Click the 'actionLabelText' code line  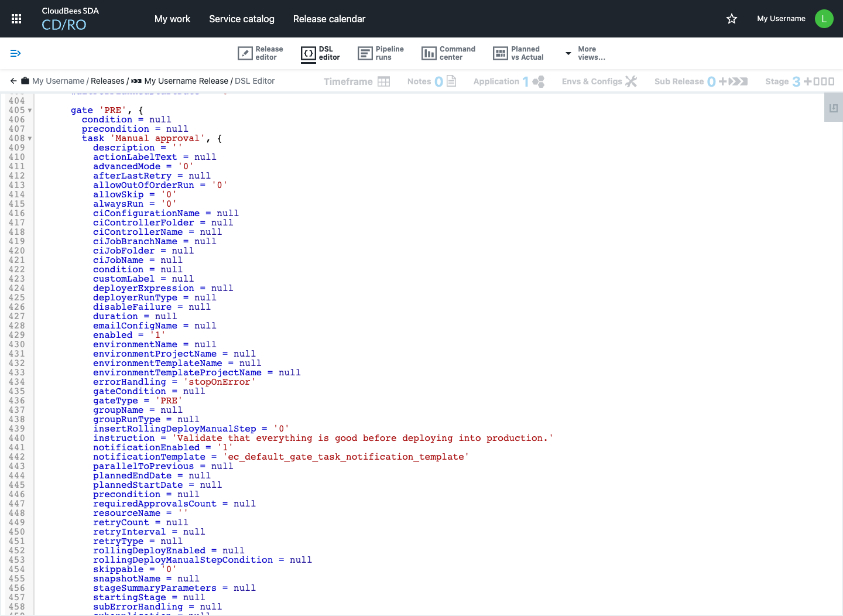pos(155,157)
